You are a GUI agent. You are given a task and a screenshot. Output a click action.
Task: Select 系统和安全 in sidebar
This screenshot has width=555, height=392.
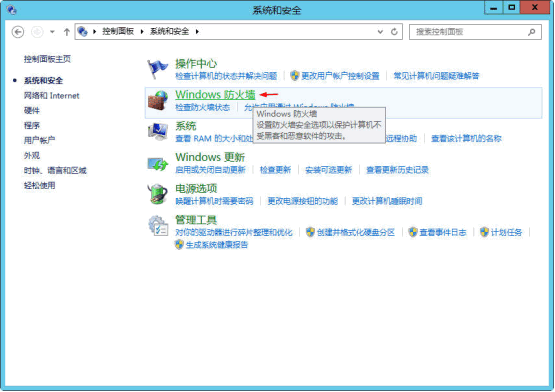(x=43, y=80)
